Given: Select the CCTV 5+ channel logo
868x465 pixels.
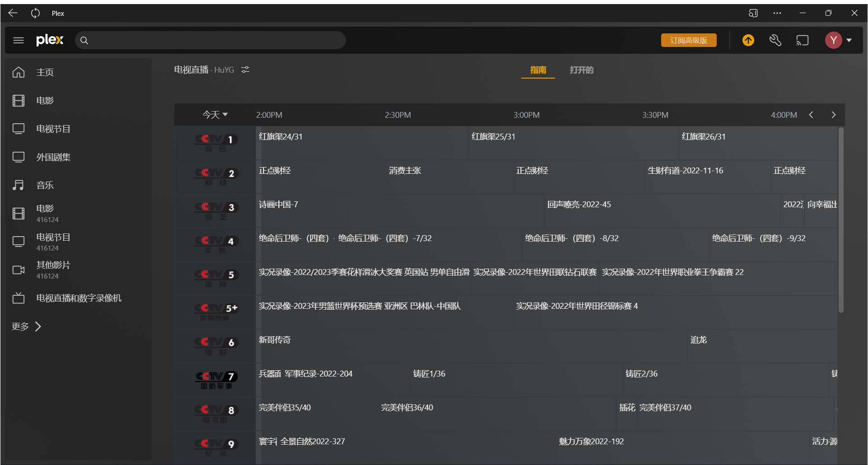Looking at the screenshot, I should [x=216, y=312].
